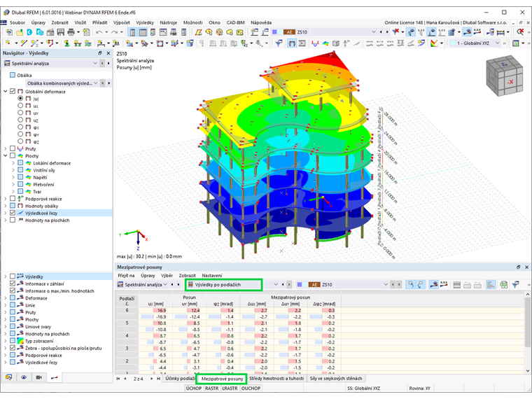Click the purple color swatch beside AE in top toolbar

[x=275, y=32]
